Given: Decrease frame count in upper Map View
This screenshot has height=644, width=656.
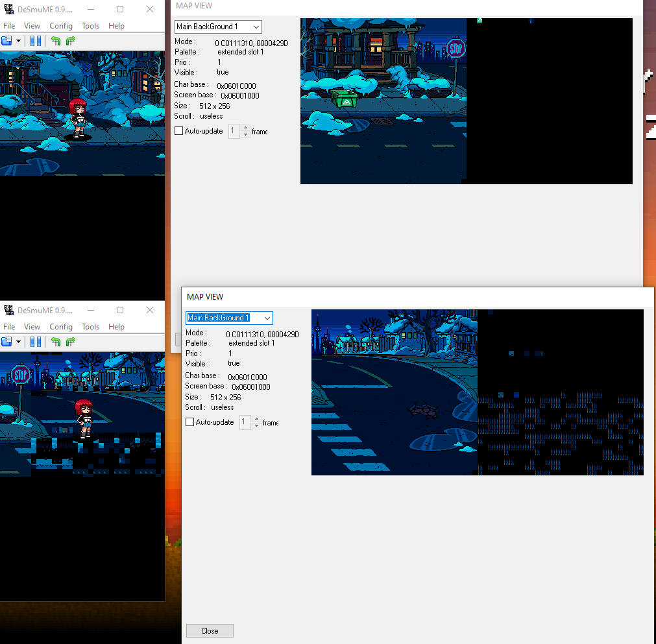Looking at the screenshot, I should pyautogui.click(x=245, y=135).
